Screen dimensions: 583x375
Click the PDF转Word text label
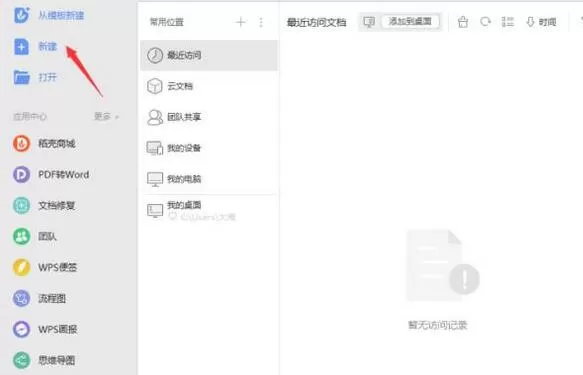coord(64,174)
